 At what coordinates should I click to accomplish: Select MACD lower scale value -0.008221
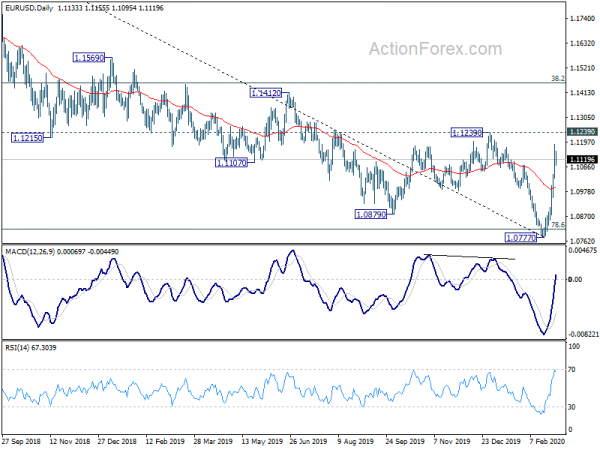583,334
